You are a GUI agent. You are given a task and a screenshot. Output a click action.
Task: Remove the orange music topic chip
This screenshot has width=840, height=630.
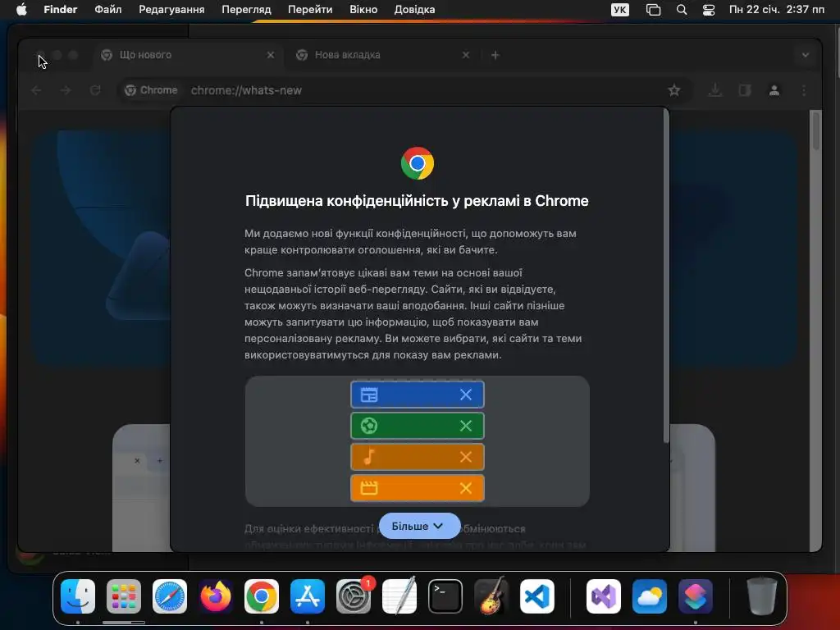pyautogui.click(x=466, y=457)
